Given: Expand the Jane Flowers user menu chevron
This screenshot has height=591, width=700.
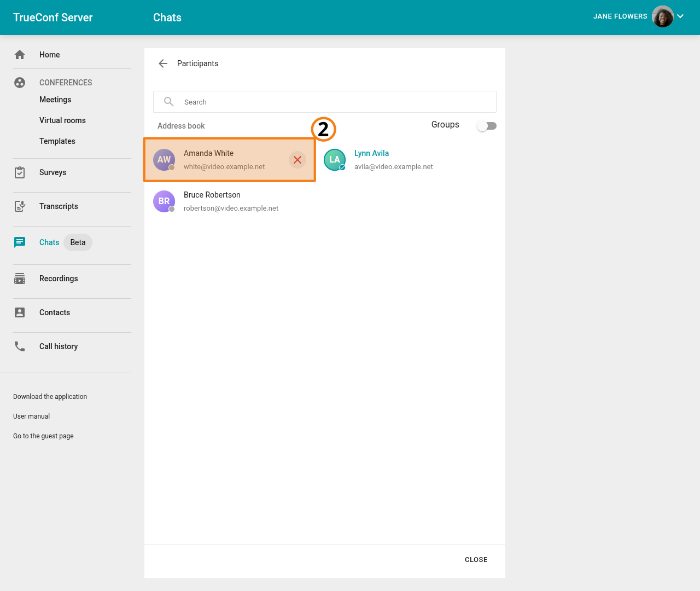Looking at the screenshot, I should (680, 16).
